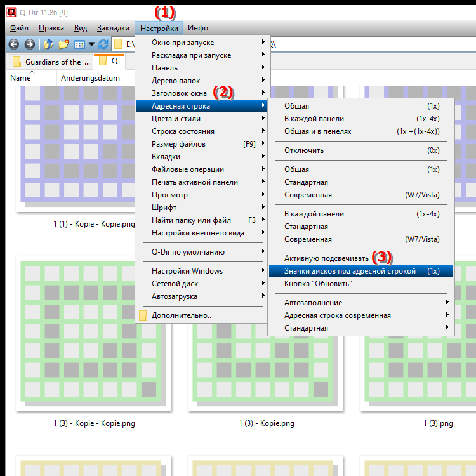Open Найти папку или файл F3
This screenshot has height=476, width=476.
[201, 220]
